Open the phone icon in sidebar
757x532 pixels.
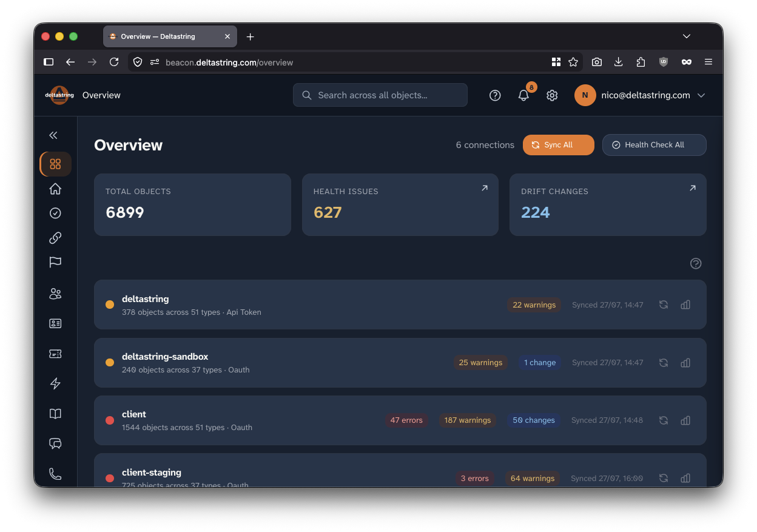click(x=55, y=474)
